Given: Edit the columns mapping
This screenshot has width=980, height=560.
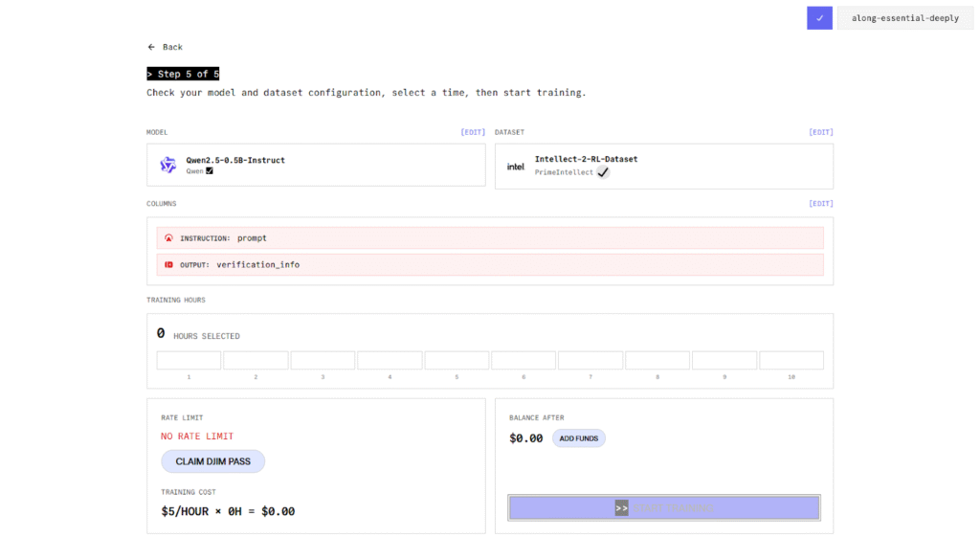Looking at the screenshot, I should pos(820,204).
